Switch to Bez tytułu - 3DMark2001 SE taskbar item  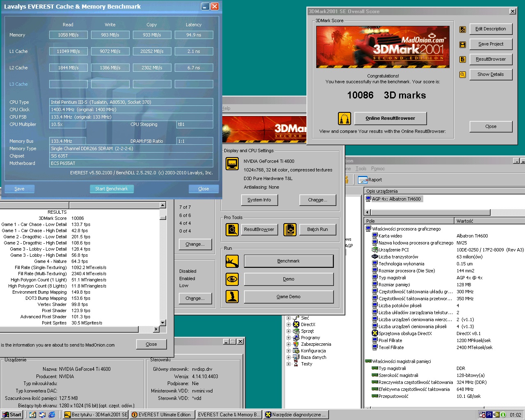(x=96, y=415)
